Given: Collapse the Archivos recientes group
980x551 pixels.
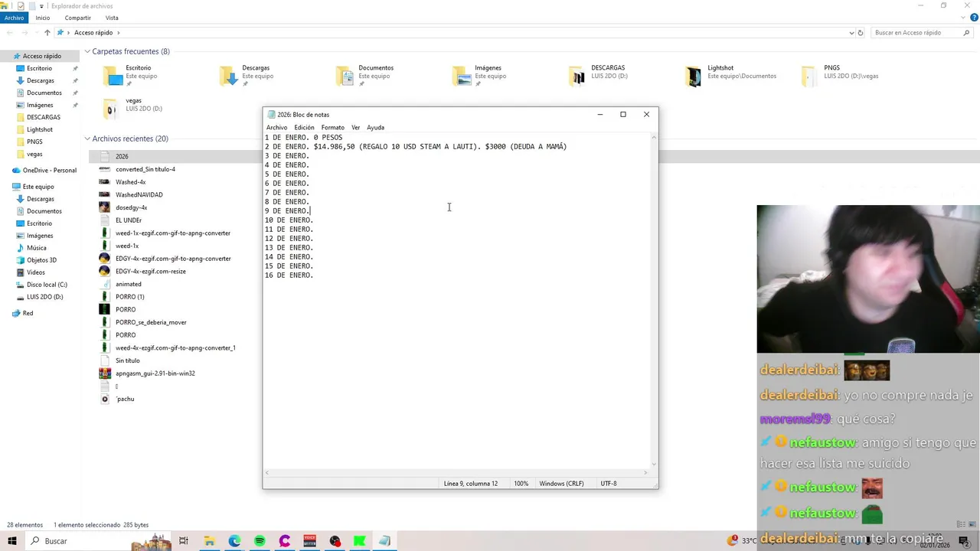Looking at the screenshot, I should [x=87, y=139].
